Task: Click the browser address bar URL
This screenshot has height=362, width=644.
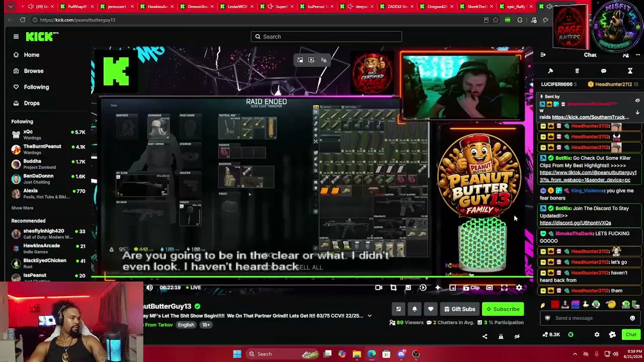Action: coord(77,20)
